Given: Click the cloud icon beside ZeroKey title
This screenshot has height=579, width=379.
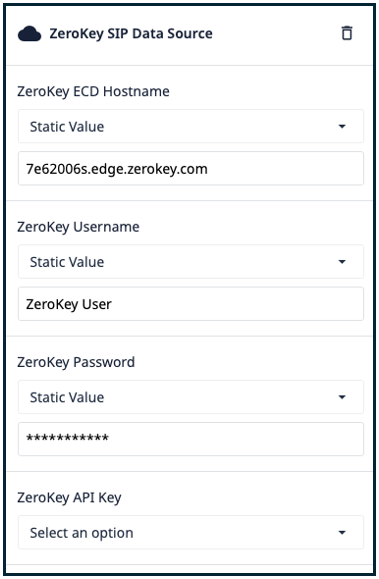Looking at the screenshot, I should (x=29, y=34).
